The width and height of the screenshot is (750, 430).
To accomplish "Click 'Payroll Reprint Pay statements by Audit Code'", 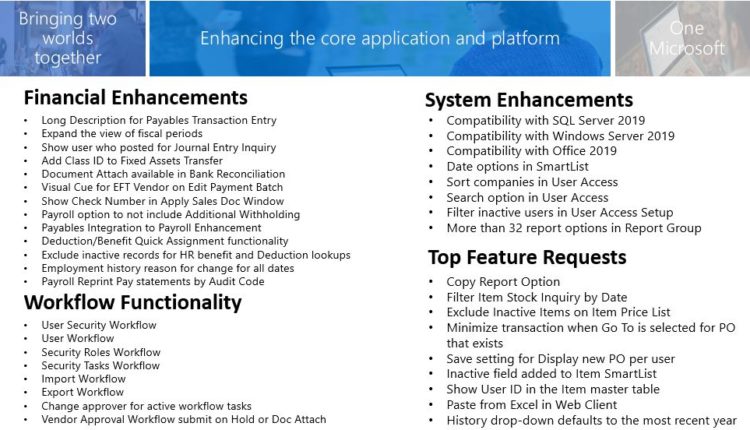I will click(155, 282).
